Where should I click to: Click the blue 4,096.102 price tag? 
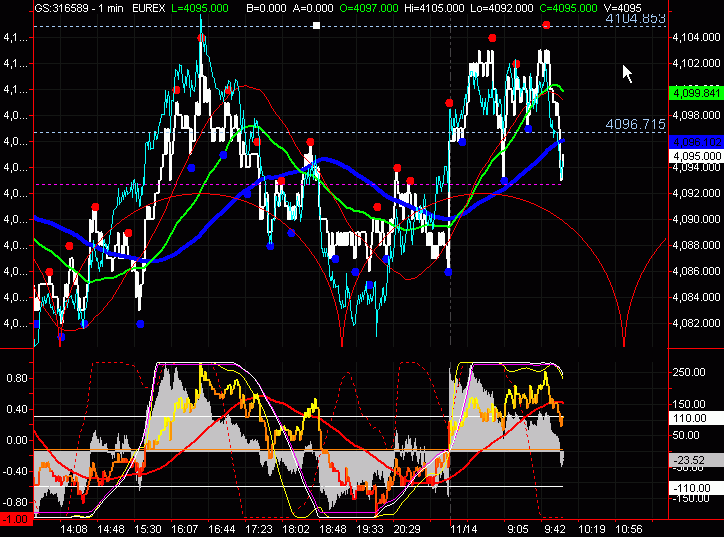point(697,142)
